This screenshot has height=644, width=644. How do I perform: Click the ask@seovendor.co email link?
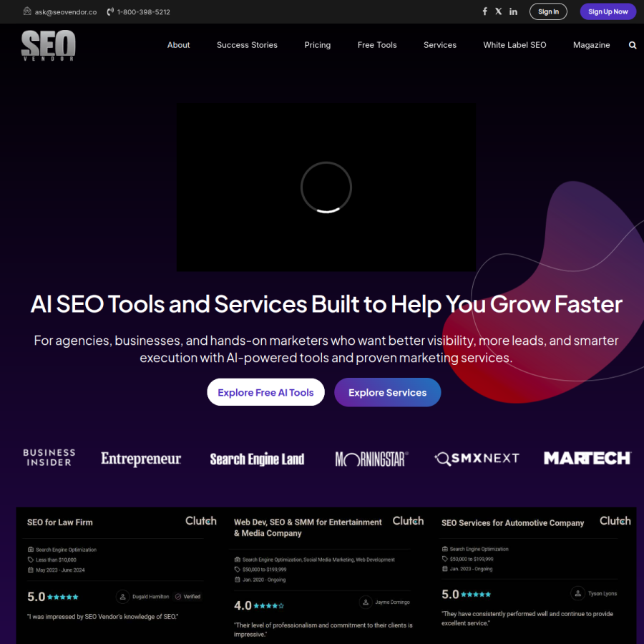(x=66, y=12)
